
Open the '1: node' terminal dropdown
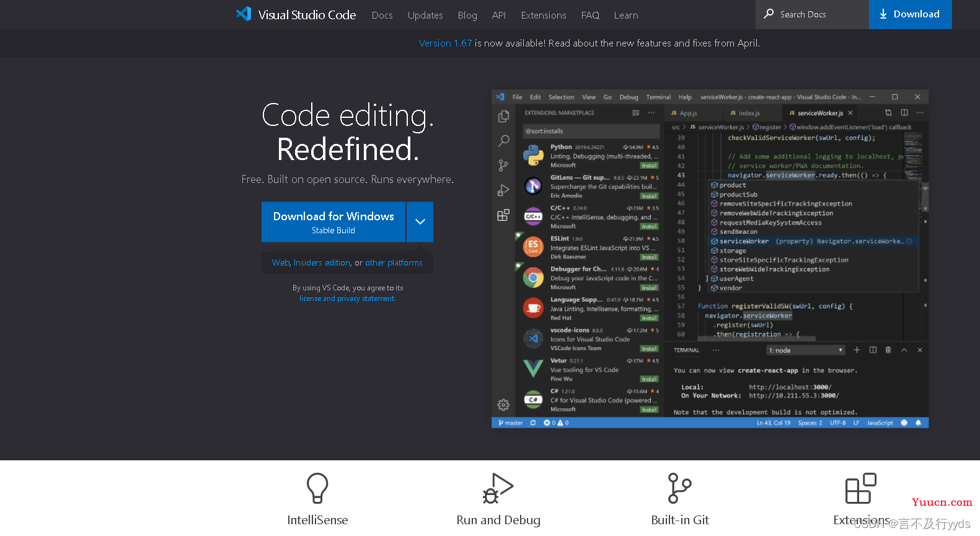[806, 351]
